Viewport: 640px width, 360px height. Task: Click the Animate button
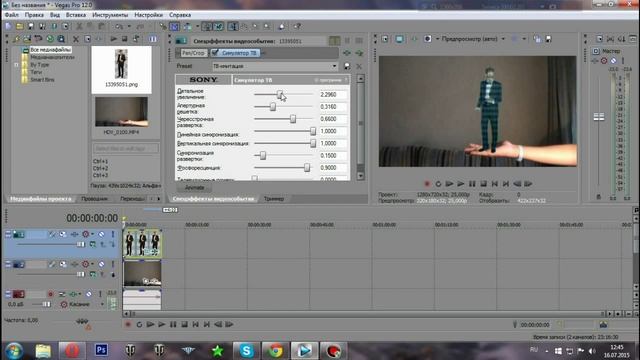click(x=195, y=188)
